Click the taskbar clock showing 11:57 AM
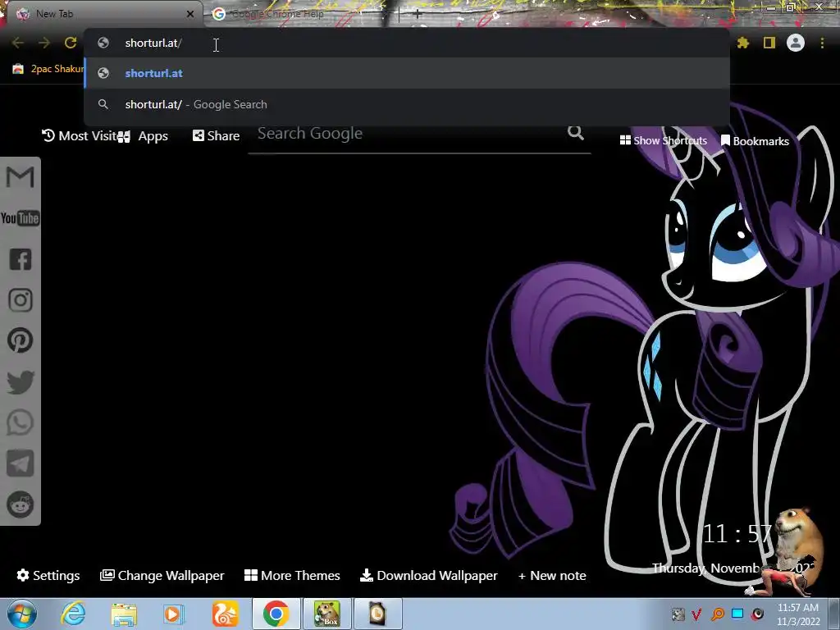Viewport: 840px width, 630px height. coord(798,614)
